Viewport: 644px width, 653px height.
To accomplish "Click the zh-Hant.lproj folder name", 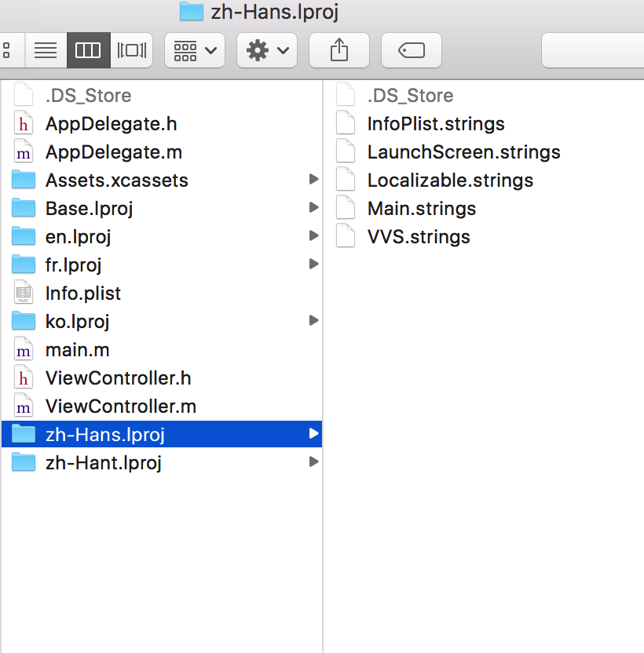I will click(104, 463).
